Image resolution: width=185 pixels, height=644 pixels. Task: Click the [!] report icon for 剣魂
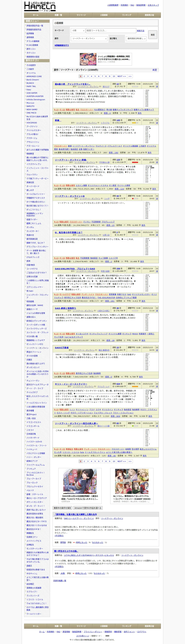pyautogui.click(x=157, y=120)
